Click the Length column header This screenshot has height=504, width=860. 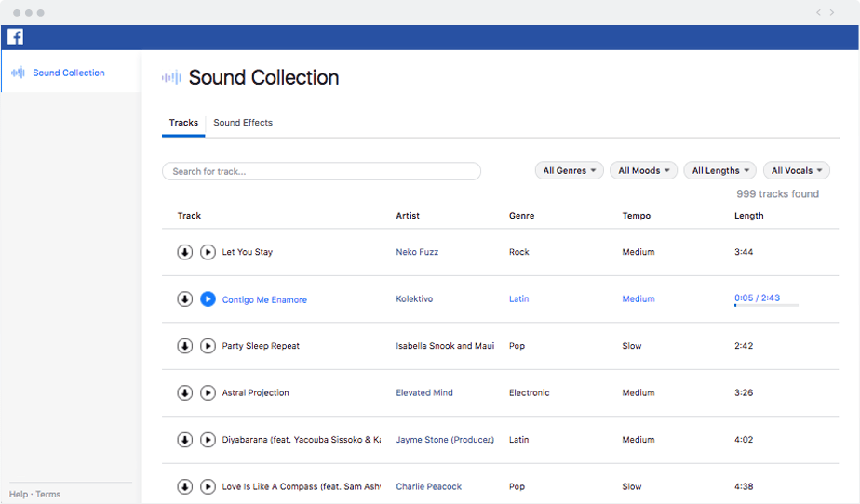point(748,216)
